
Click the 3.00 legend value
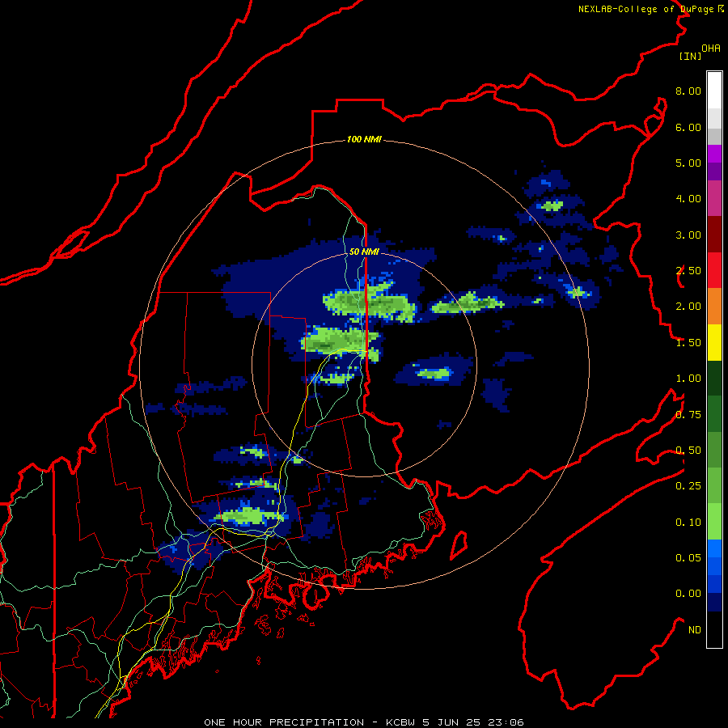coord(688,235)
